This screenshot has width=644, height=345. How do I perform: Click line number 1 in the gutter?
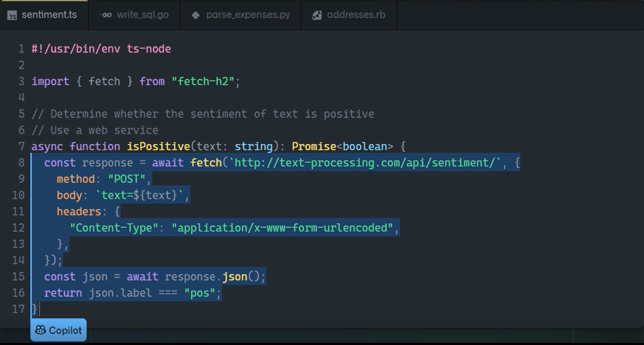pos(21,49)
